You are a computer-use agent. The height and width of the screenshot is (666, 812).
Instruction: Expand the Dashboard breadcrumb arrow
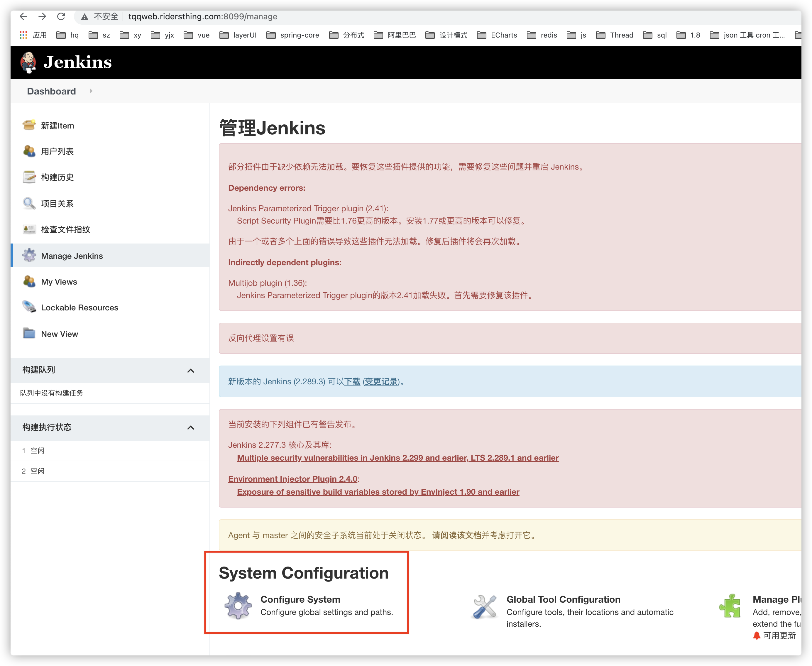[91, 91]
